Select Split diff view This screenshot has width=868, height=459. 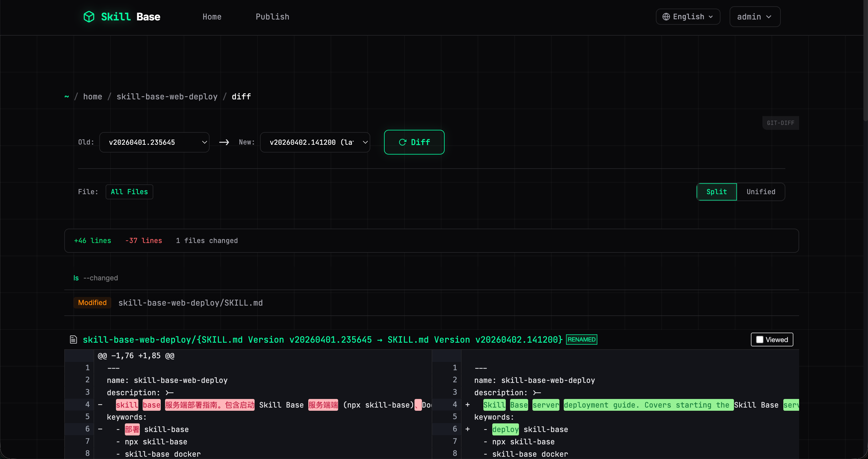716,192
